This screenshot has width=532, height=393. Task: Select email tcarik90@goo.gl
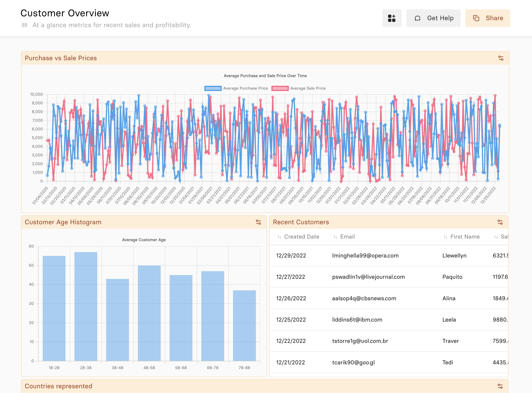point(353,363)
